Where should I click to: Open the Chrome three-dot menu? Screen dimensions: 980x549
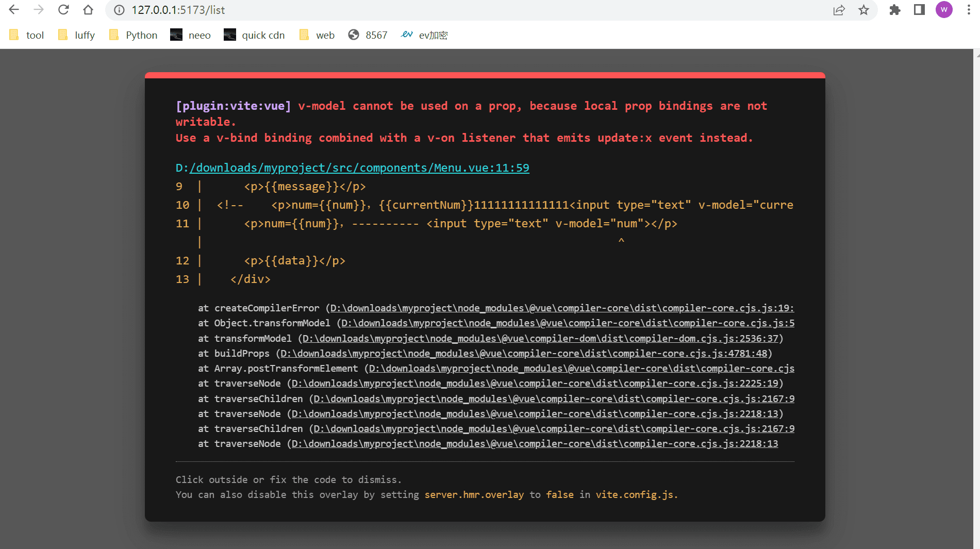pyautogui.click(x=969, y=10)
